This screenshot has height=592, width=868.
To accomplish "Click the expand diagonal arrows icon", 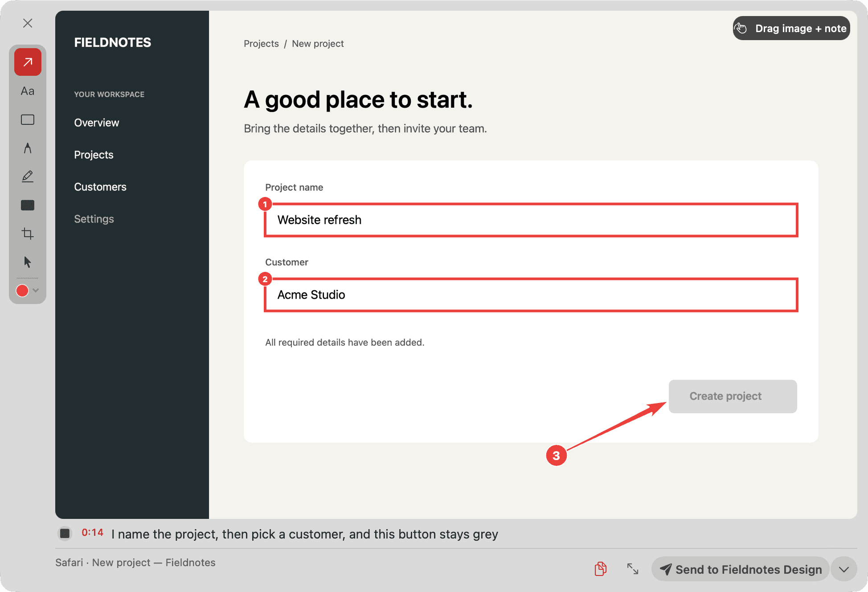I will tap(633, 569).
